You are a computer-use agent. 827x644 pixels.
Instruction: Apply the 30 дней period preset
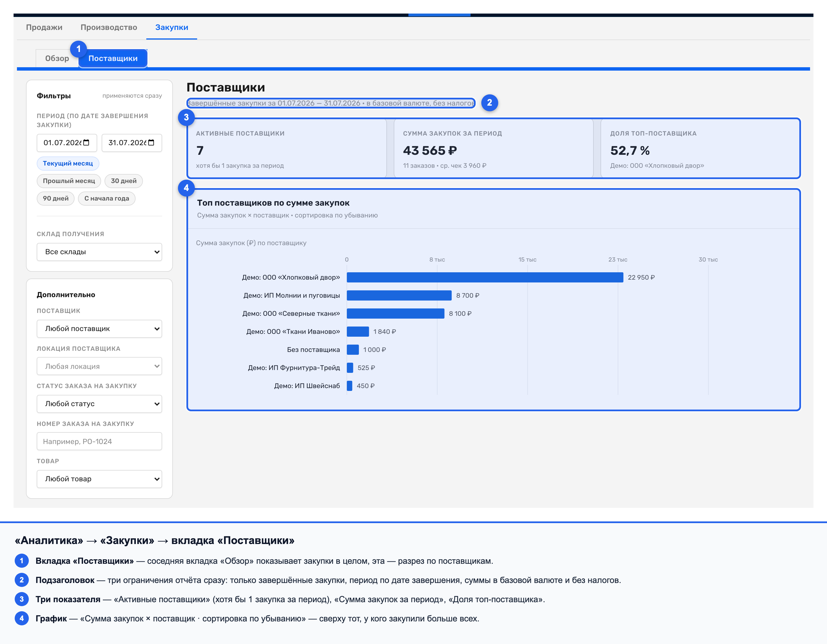(x=123, y=181)
